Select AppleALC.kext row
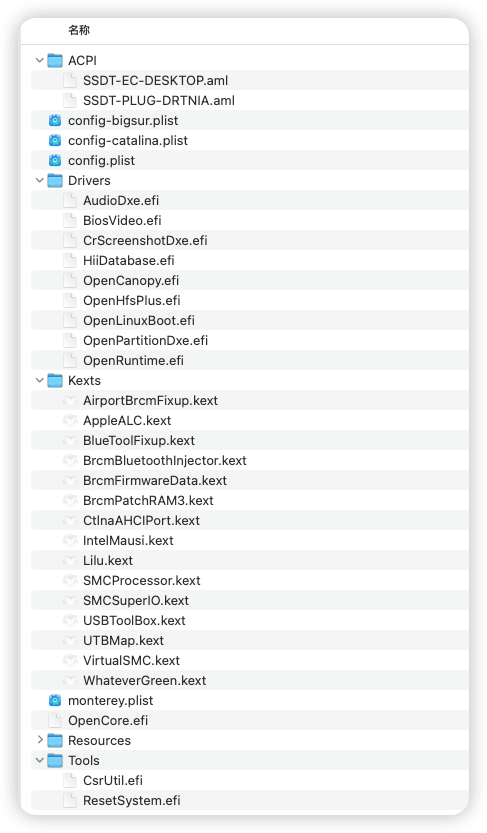487x833 pixels. (250, 421)
